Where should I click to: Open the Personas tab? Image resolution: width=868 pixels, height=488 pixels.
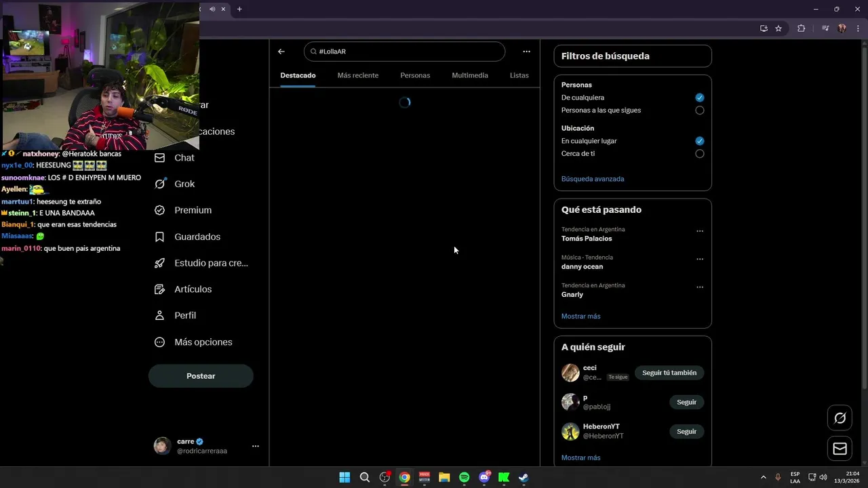tap(415, 75)
